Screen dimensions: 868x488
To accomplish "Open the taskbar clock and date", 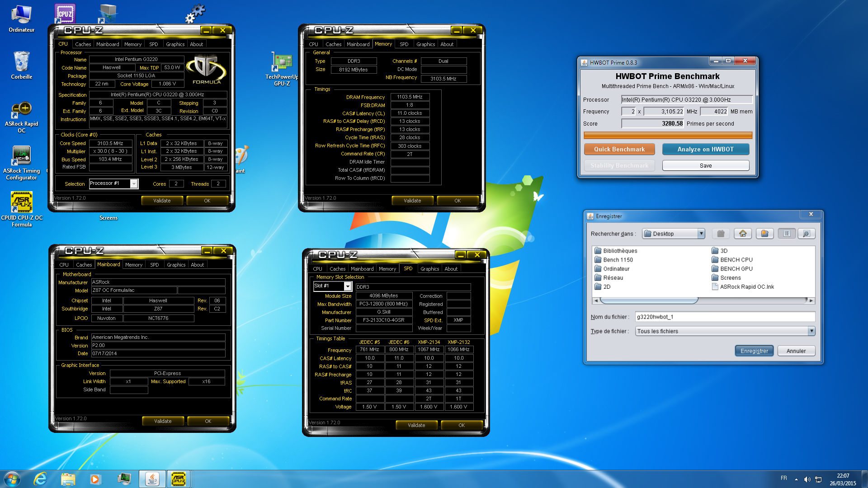I will 842,479.
